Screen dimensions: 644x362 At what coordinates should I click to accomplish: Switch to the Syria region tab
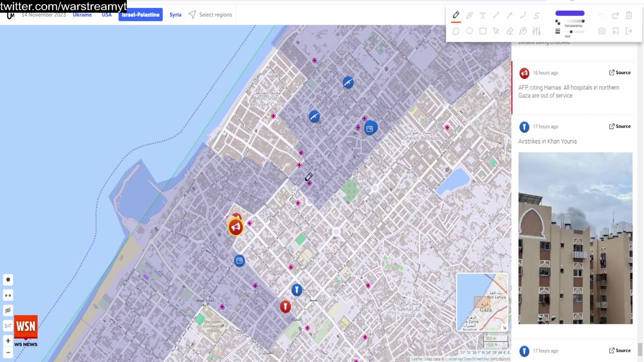[x=176, y=15]
